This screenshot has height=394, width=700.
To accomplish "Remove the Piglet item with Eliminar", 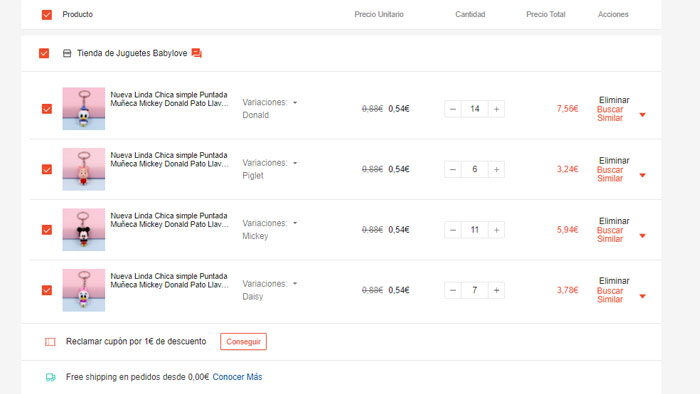I will 614,161.
